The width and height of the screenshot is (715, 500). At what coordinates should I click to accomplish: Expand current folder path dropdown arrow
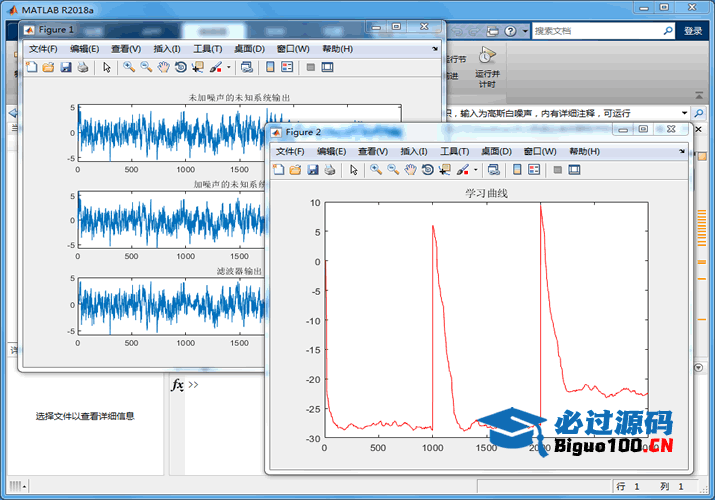click(684, 113)
